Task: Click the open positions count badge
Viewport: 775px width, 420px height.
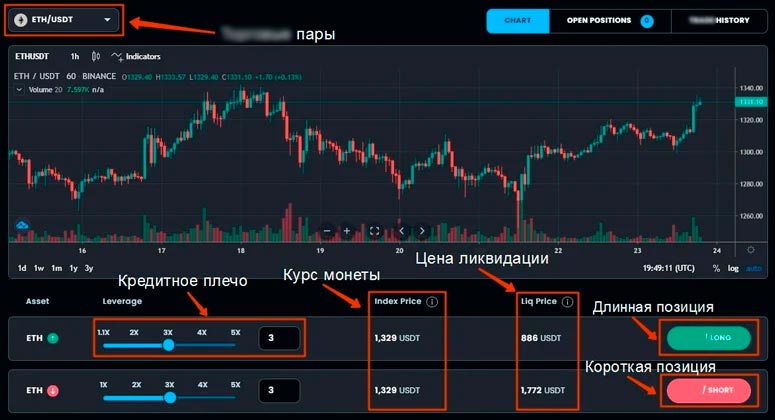Action: click(646, 21)
